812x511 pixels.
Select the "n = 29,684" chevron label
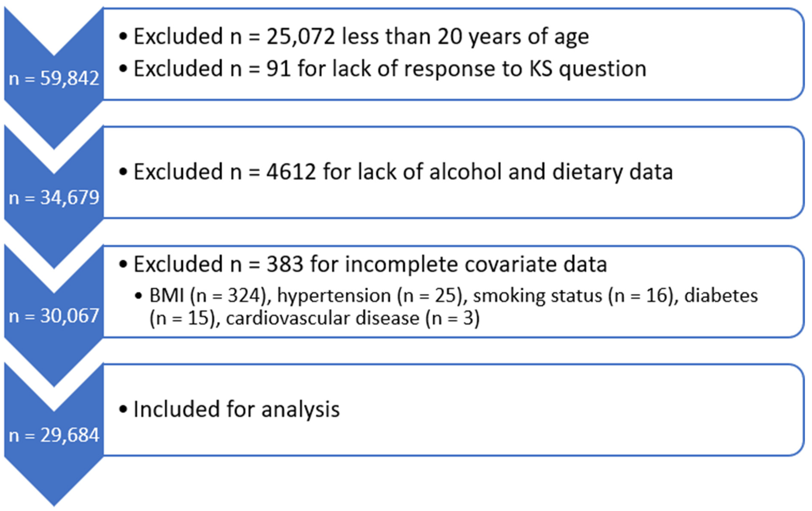pyautogui.click(x=54, y=435)
